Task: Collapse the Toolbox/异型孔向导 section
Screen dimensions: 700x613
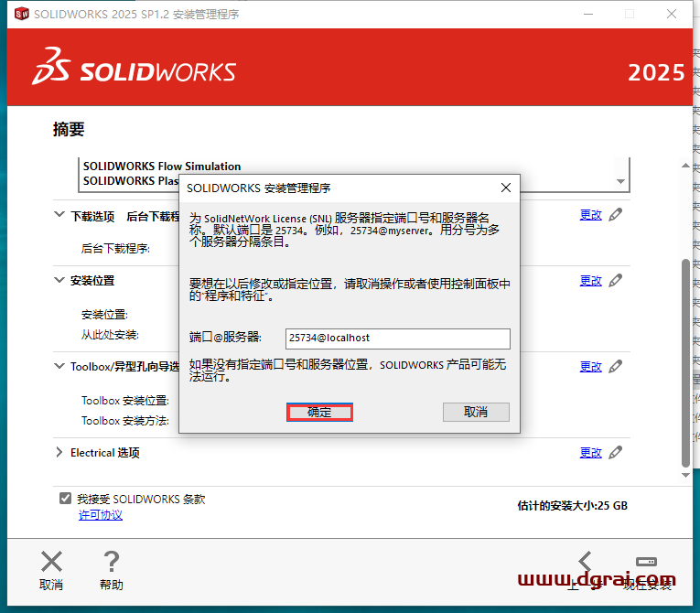Action: tap(59, 366)
